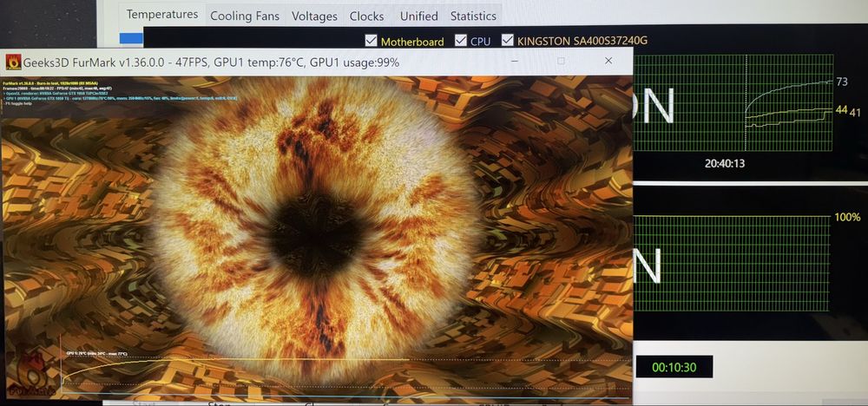
Task: Click the 44 temperature value on the graph
Action: click(x=841, y=110)
